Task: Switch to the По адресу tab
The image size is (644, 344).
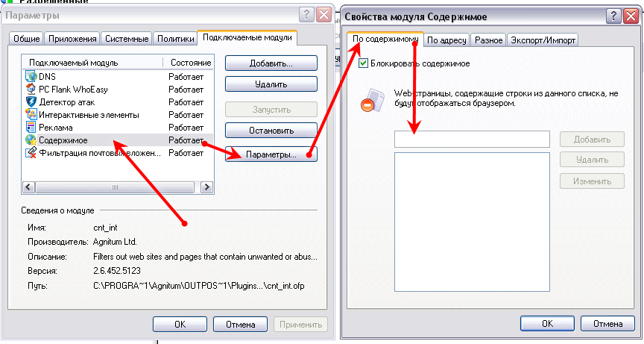Action: [446, 40]
